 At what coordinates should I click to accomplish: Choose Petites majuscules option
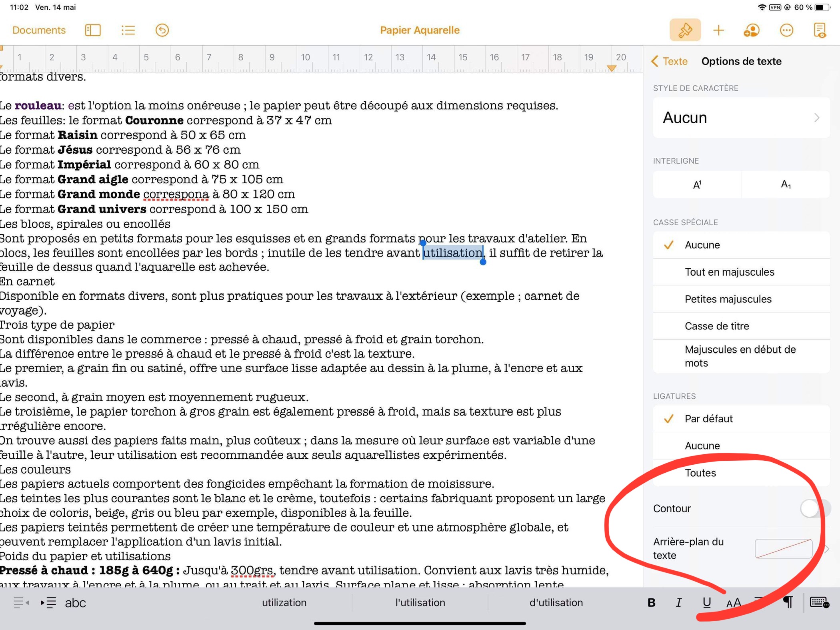[728, 299]
